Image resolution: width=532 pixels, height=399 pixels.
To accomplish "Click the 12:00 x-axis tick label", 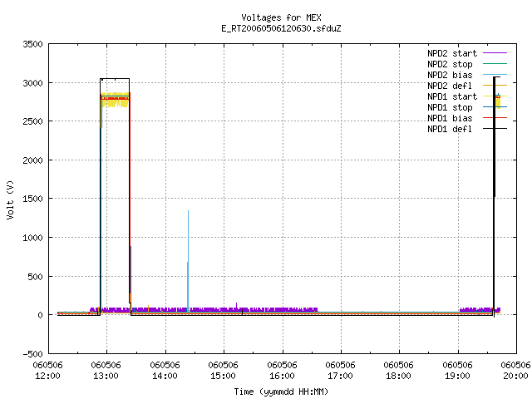I will pos(47,376).
